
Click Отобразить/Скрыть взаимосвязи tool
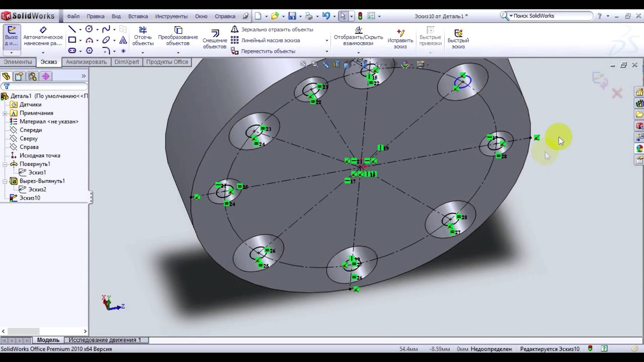coord(358,36)
